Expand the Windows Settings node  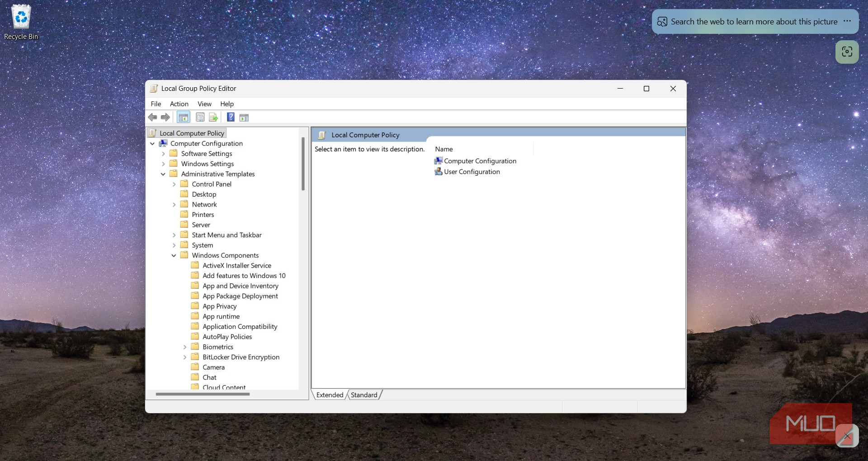(163, 164)
